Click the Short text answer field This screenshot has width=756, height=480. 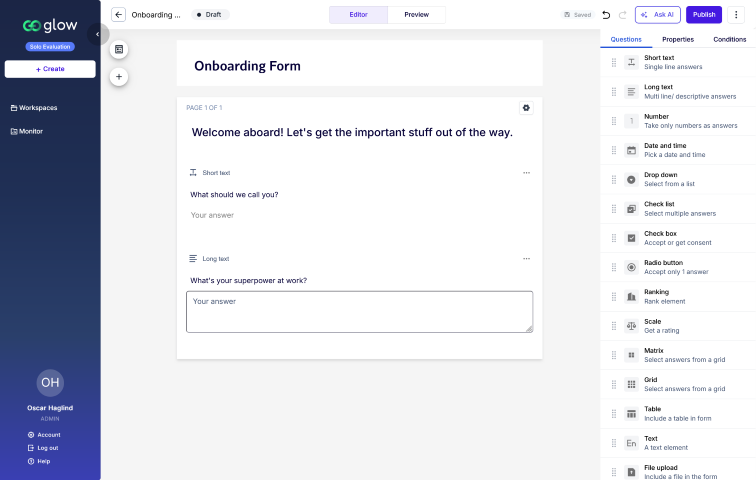(x=360, y=215)
